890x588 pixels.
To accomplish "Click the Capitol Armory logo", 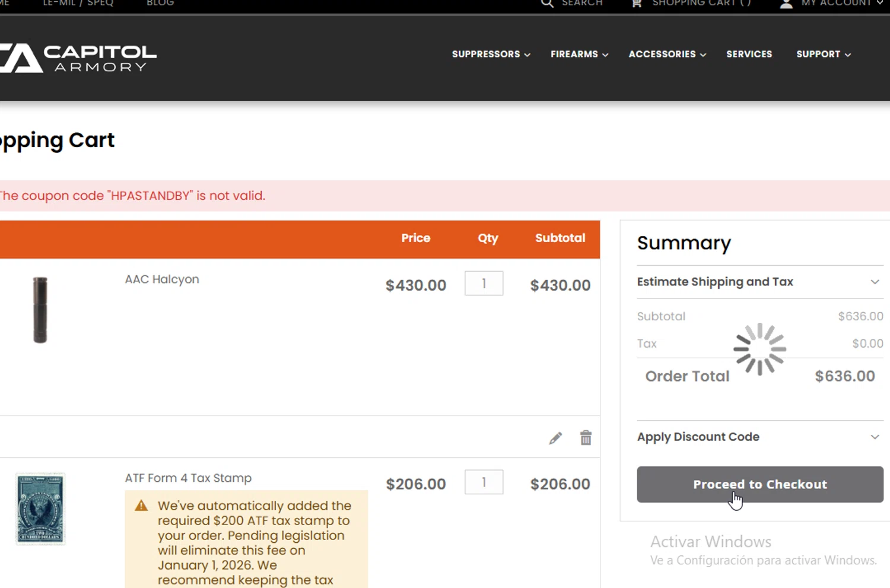I will (78, 59).
